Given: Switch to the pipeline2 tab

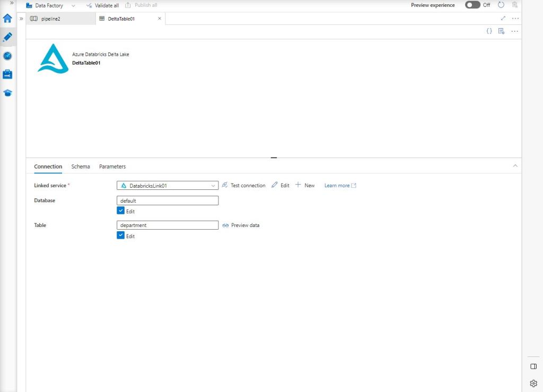Looking at the screenshot, I should (x=50, y=19).
